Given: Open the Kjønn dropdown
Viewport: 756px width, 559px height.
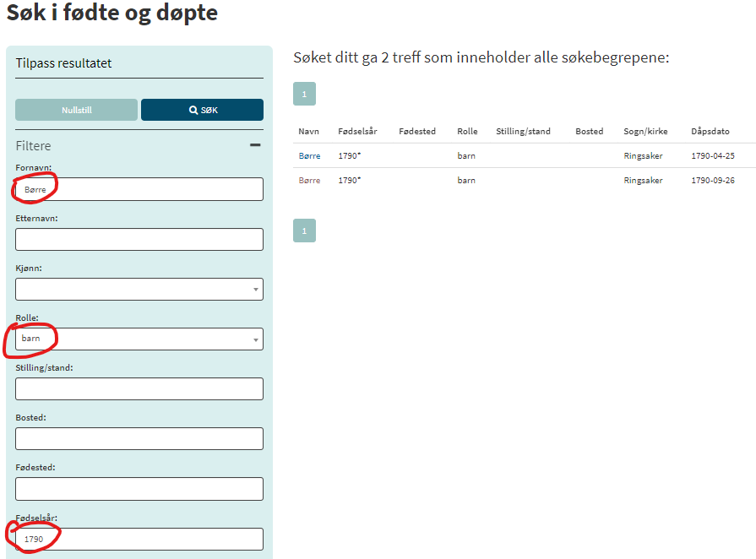Looking at the screenshot, I should tap(139, 290).
